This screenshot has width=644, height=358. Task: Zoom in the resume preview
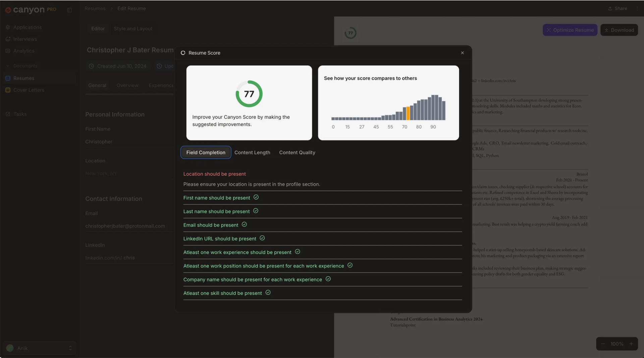point(631,344)
